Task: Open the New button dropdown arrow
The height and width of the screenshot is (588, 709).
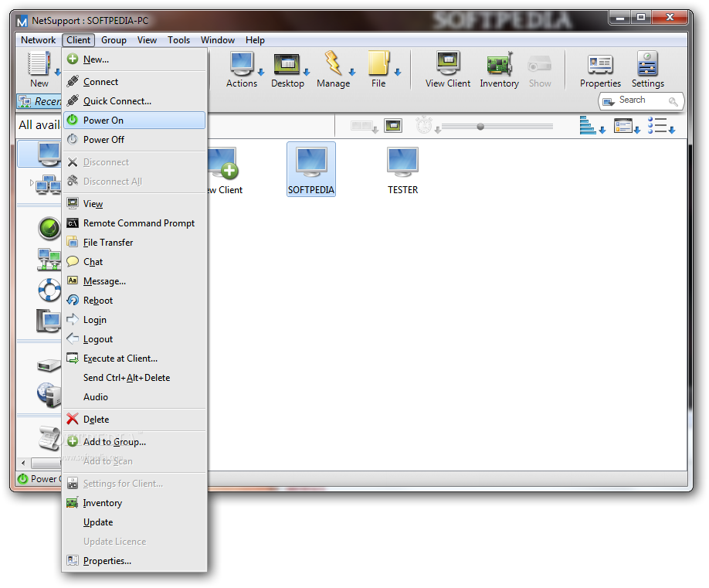Action: point(57,72)
